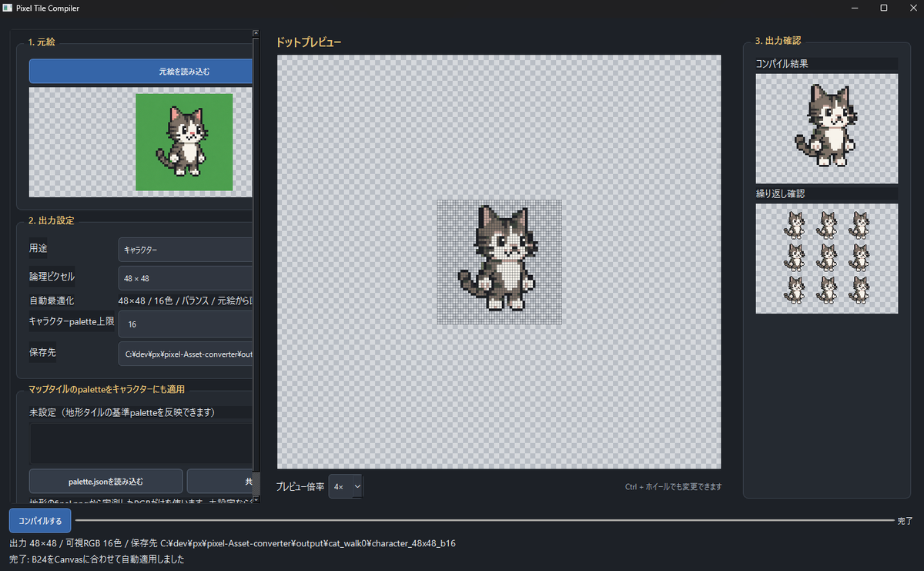
Task: Click the compile progress bar
Action: click(485, 521)
